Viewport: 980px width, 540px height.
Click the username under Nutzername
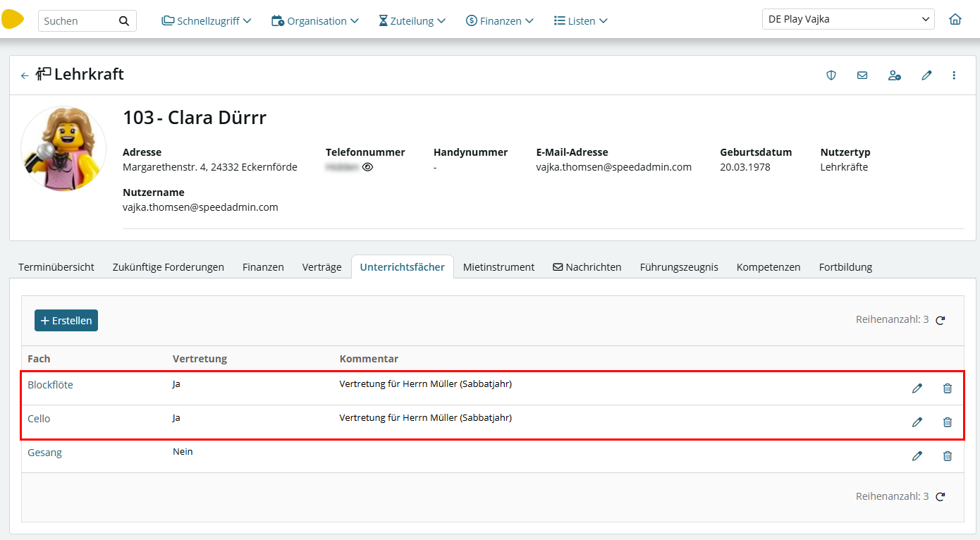(x=200, y=207)
